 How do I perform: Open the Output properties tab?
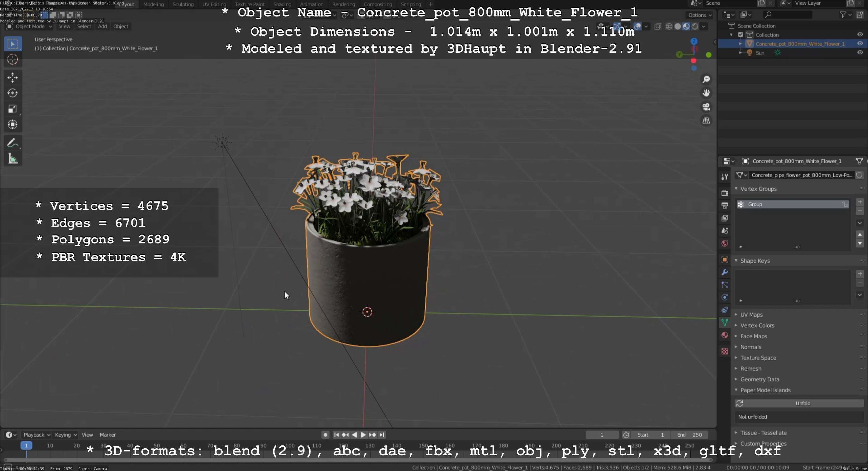[x=725, y=206]
